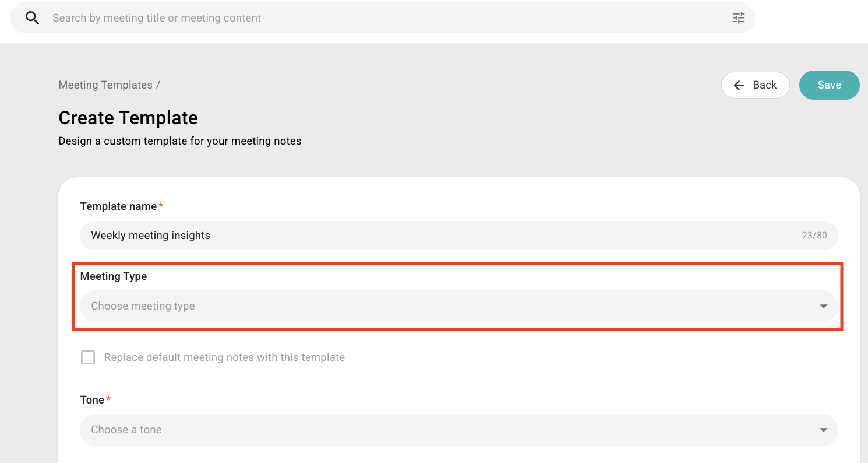Expand Meeting Type dropdown arrow
Image resolution: width=868 pixels, height=463 pixels.
(x=824, y=306)
